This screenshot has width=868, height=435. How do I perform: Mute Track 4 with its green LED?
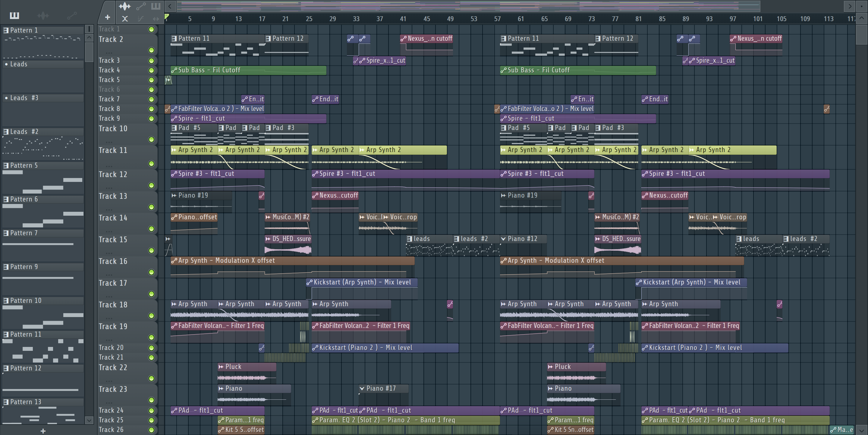coord(152,70)
